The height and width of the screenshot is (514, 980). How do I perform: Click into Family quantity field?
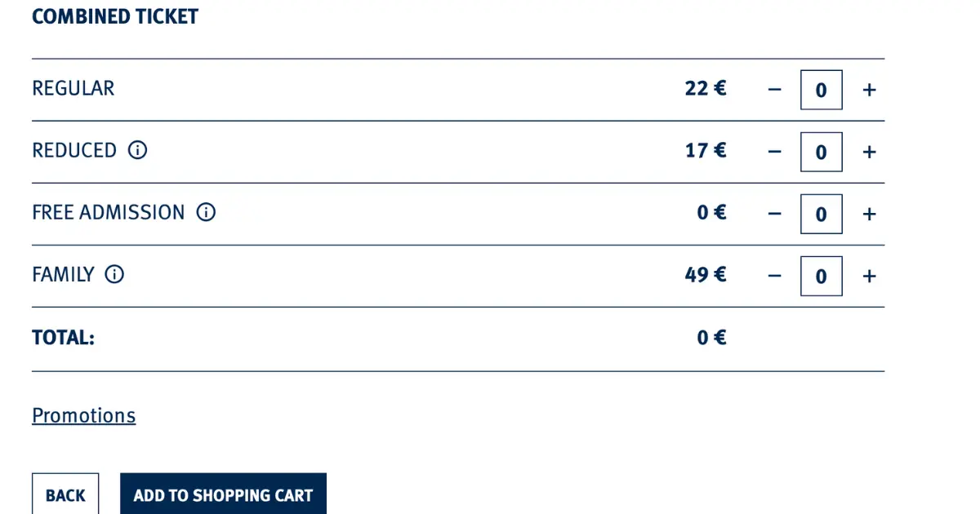point(821,277)
